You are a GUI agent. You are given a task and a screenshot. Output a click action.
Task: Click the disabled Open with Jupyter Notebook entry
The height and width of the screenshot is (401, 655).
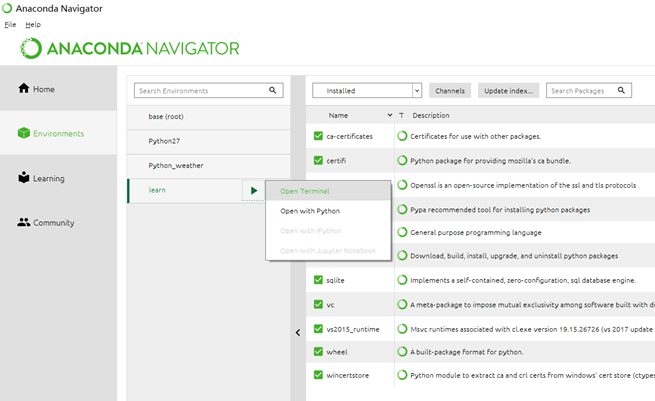328,250
